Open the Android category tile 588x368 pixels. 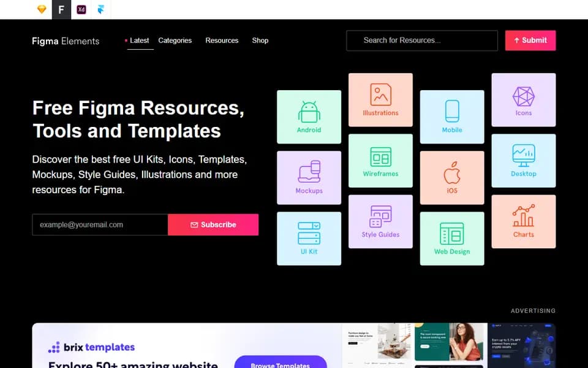pos(309,117)
